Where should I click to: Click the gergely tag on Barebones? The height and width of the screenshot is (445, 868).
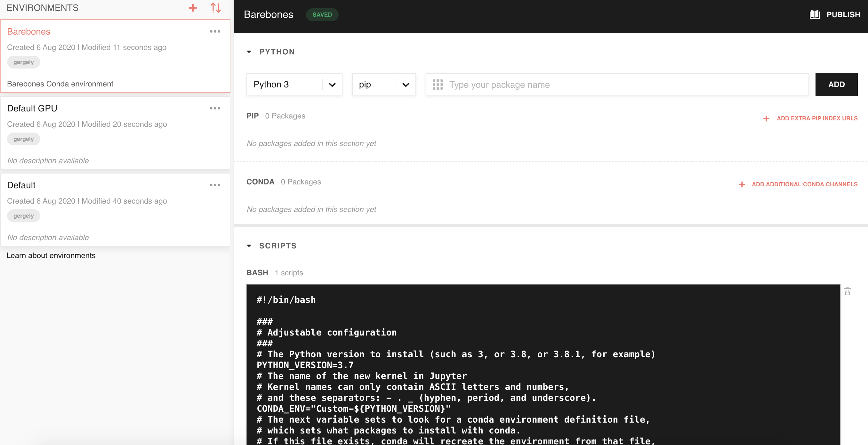coord(24,62)
